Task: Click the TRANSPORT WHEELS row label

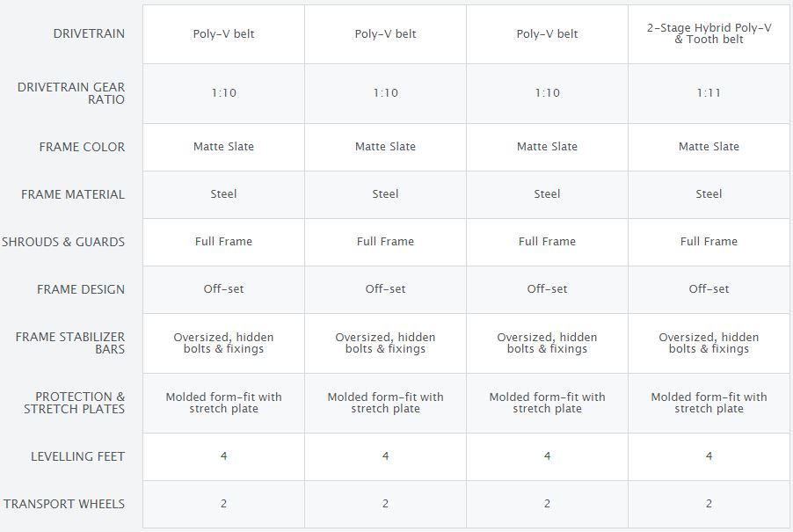Action: [x=64, y=504]
